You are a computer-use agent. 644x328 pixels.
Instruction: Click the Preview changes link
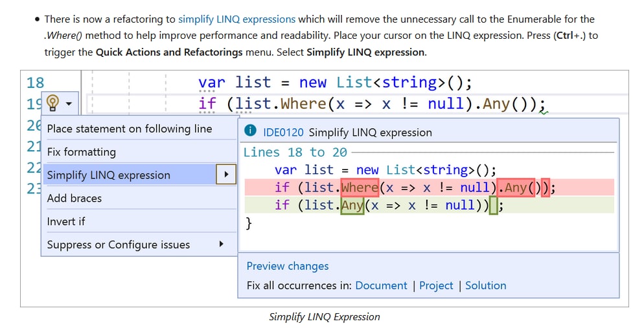coord(288,266)
